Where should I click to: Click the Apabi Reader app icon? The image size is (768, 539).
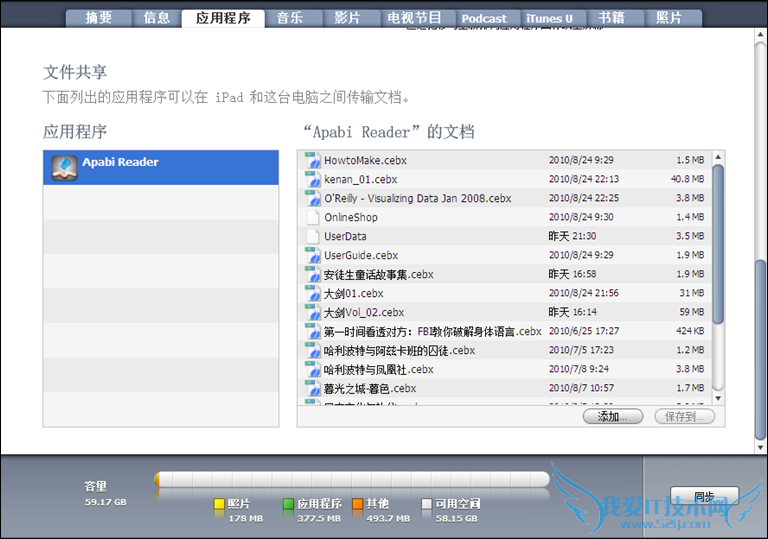(x=65, y=168)
